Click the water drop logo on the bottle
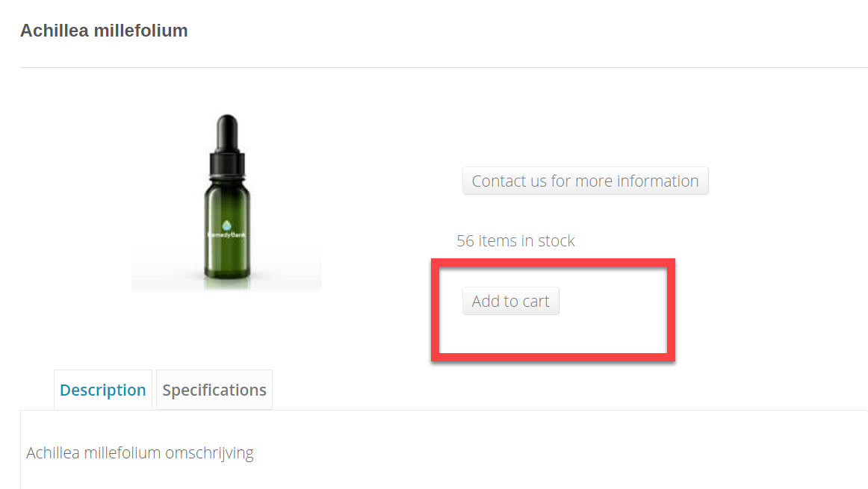 pos(226,224)
